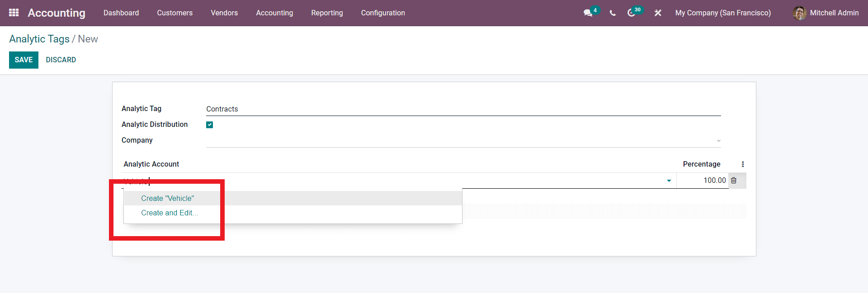Click the Analytic Tag field label
The width and height of the screenshot is (868, 293).
pyautogui.click(x=142, y=109)
